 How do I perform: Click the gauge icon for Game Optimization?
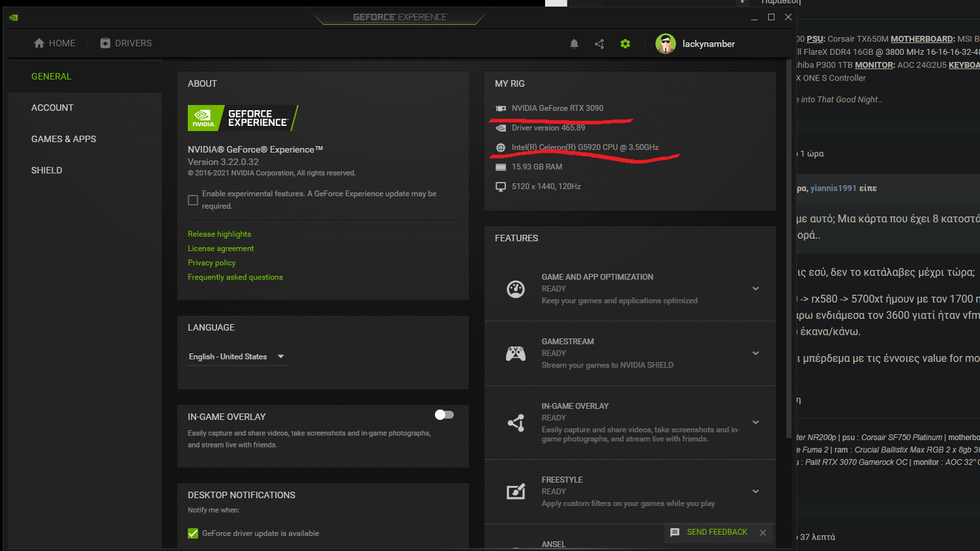pyautogui.click(x=516, y=289)
